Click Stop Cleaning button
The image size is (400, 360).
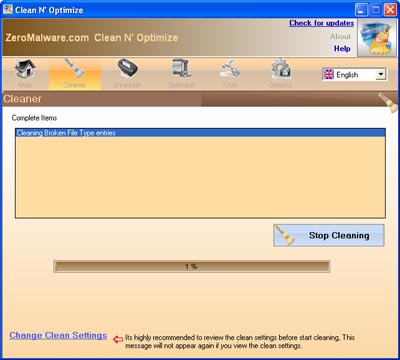coord(329,235)
